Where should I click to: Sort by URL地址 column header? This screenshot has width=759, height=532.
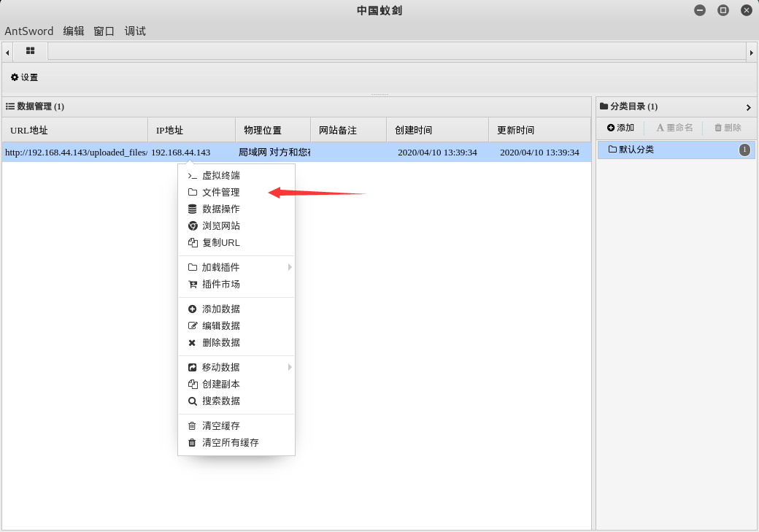[x=75, y=130]
